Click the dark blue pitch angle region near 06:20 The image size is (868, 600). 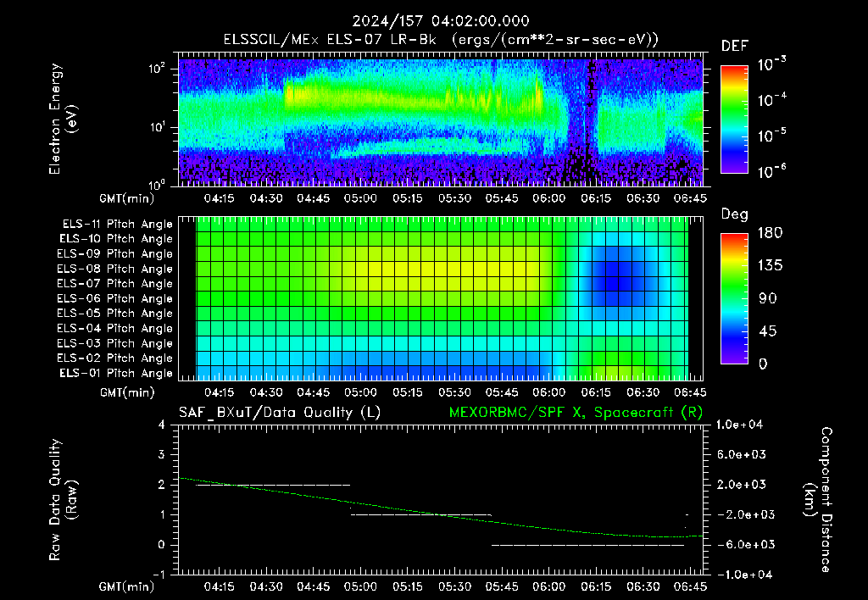pos(615,277)
